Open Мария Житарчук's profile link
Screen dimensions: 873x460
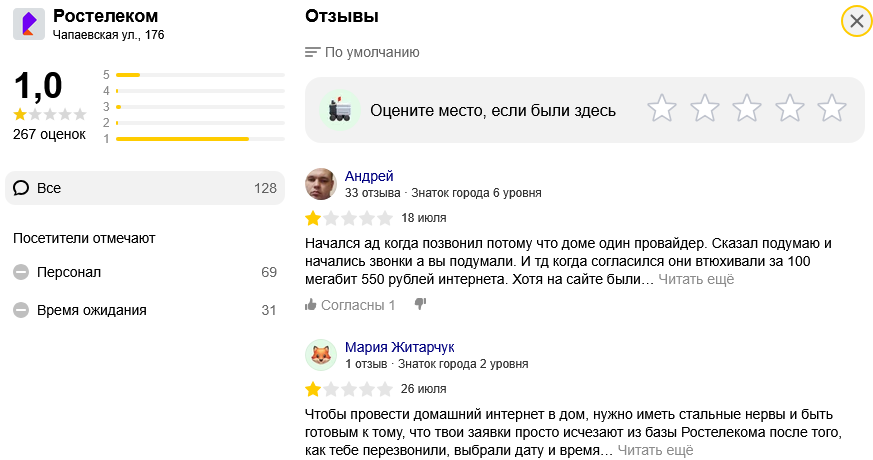[400, 347]
